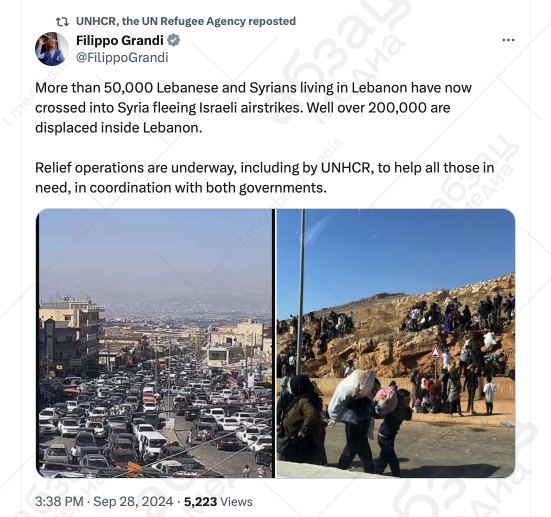Click the "displaced inside Lebanon." text line
551x517 pixels.
(x=119, y=128)
